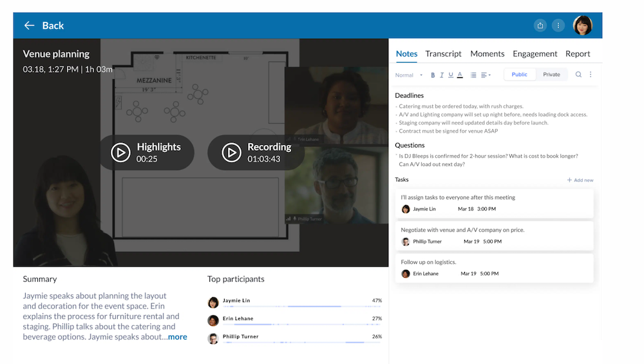The width and height of the screenshot is (644, 364).
Task: Expand the text alignment dropdown
Action: (486, 75)
